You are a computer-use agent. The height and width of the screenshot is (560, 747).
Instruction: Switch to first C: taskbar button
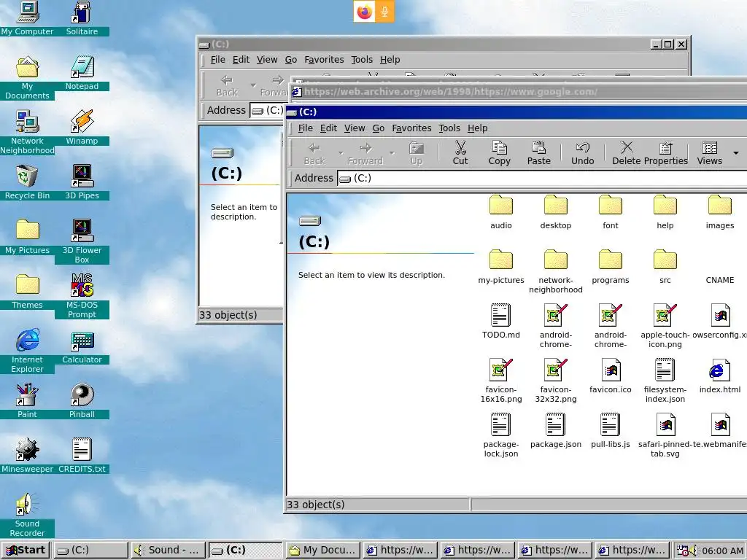click(90, 550)
